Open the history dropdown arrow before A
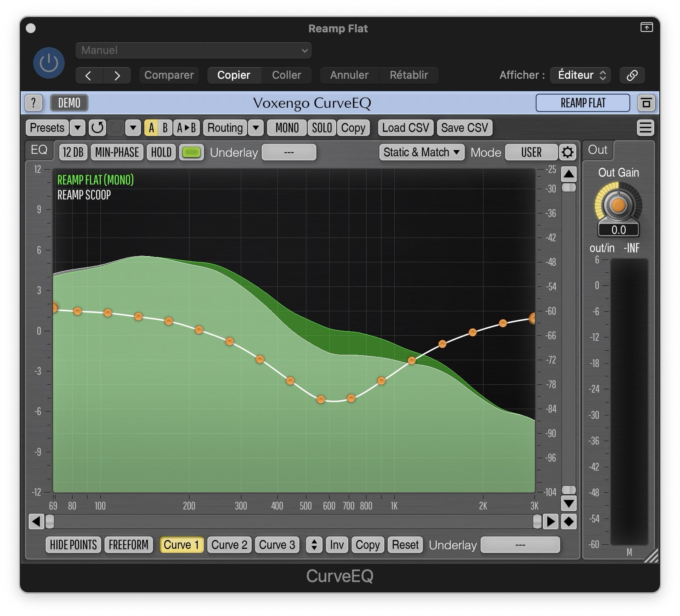 click(x=133, y=128)
